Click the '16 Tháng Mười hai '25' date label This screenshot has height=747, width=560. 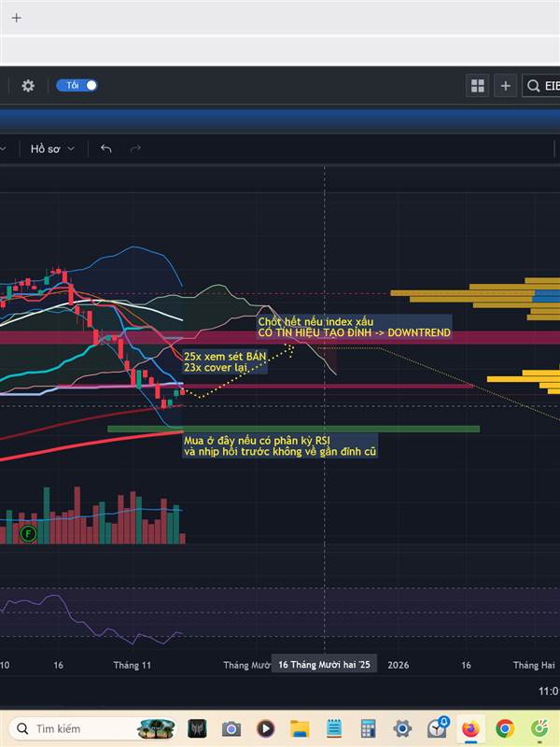[324, 665]
